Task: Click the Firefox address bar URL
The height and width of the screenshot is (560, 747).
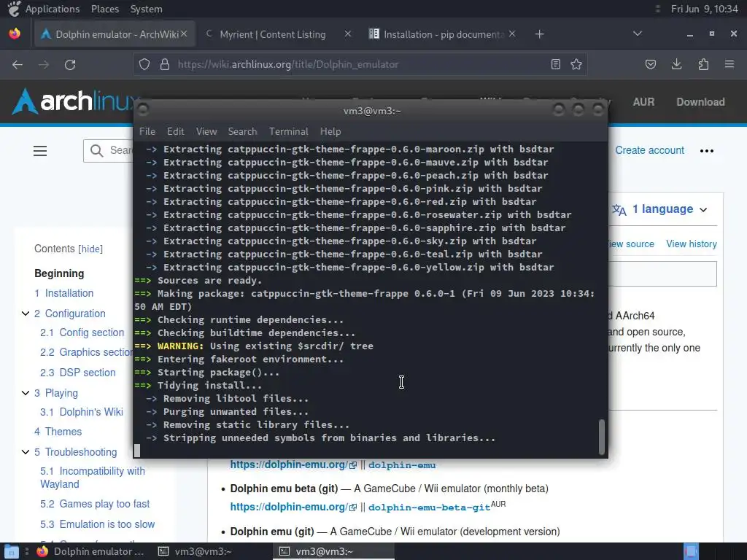Action: 287,64
